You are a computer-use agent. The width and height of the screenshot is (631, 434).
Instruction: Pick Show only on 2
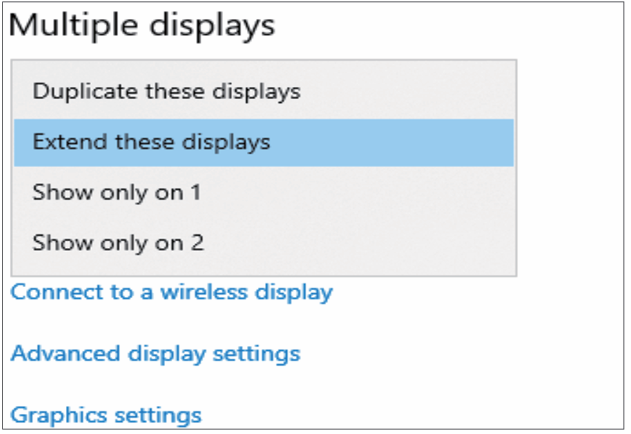click(118, 242)
